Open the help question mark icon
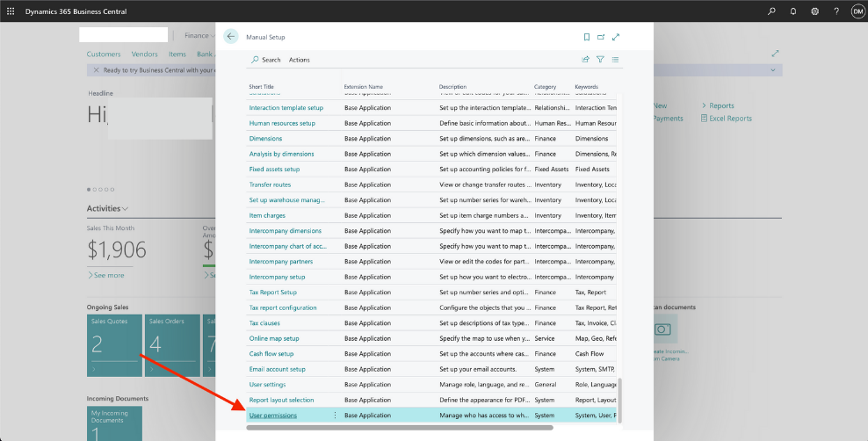 pos(835,11)
